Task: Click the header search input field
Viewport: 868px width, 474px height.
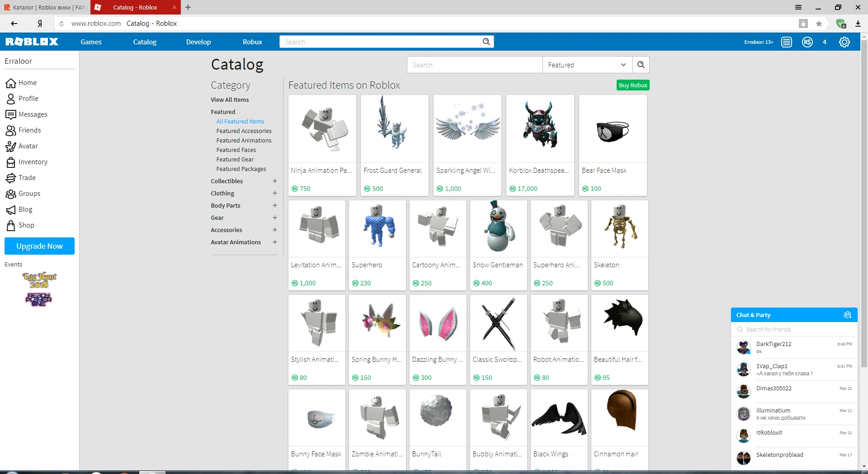Action: [x=380, y=42]
